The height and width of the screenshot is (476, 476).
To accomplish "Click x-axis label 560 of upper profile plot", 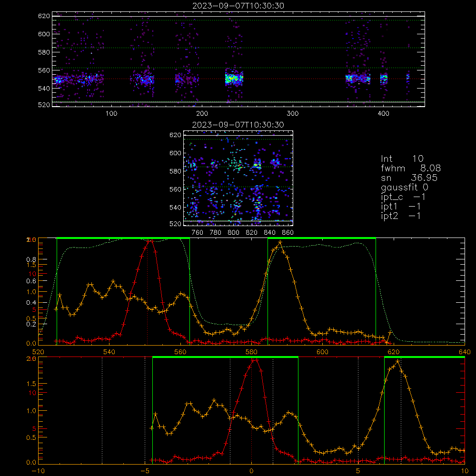I will click(180, 352).
